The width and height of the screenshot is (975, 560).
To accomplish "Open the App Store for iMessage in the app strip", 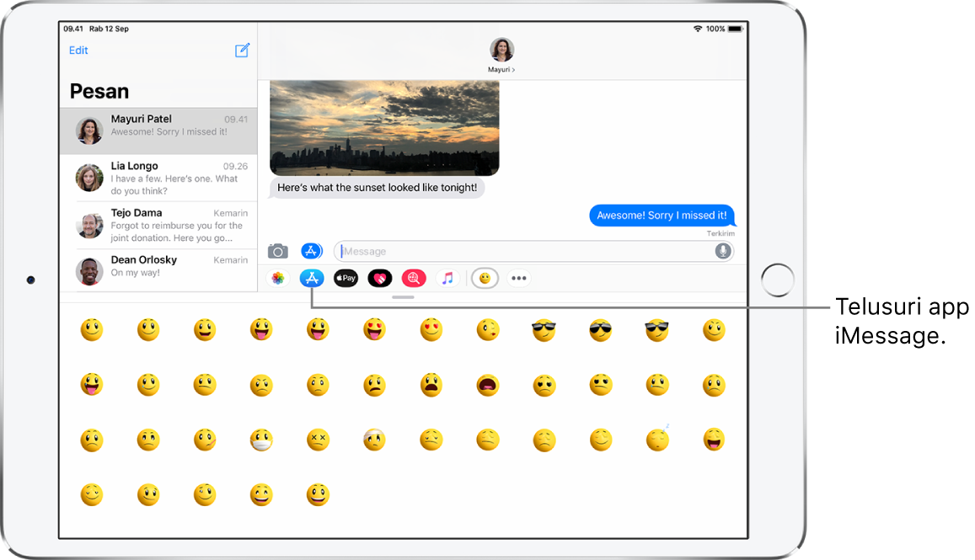I will point(312,279).
